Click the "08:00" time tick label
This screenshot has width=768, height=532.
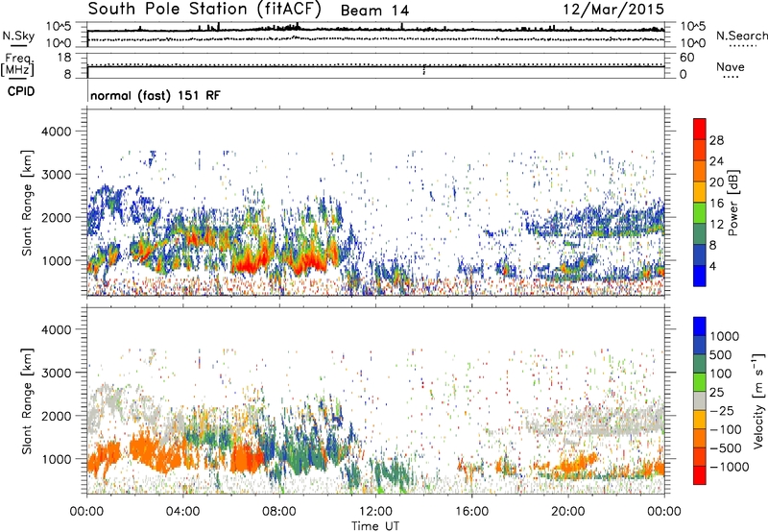(x=278, y=512)
